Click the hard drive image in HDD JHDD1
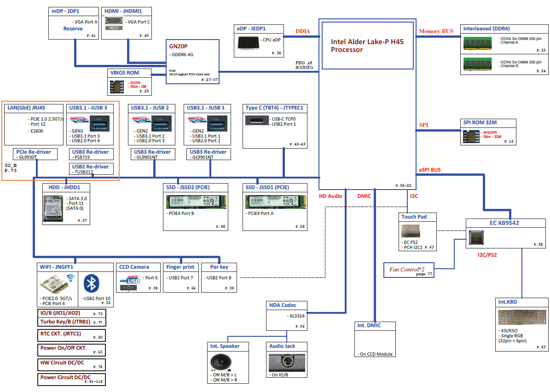Image resolution: width=550 pixels, height=392 pixels. 53,208
